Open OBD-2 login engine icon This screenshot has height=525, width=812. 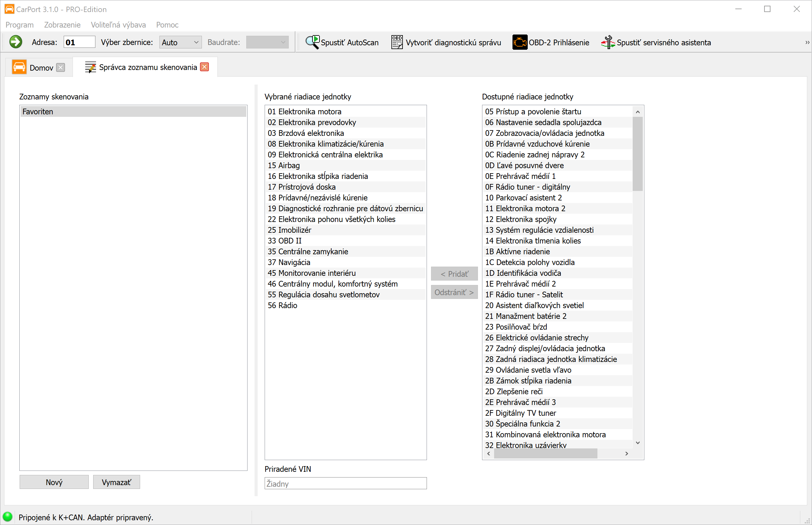tap(519, 42)
